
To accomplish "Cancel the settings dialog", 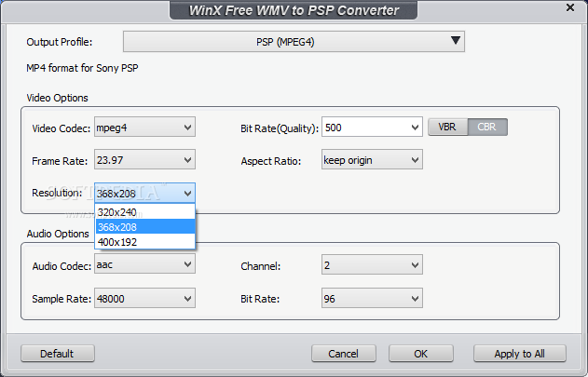I will click(344, 354).
